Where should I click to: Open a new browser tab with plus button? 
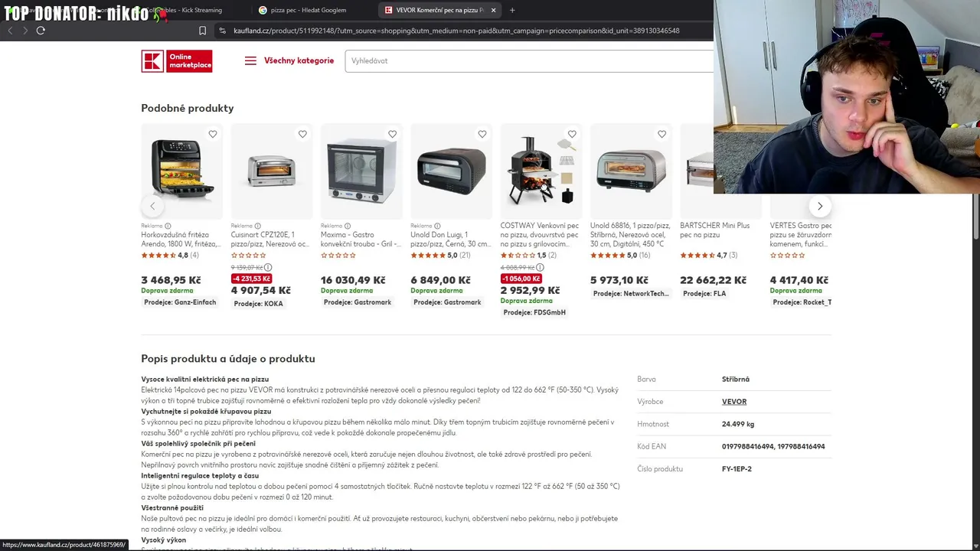(512, 10)
